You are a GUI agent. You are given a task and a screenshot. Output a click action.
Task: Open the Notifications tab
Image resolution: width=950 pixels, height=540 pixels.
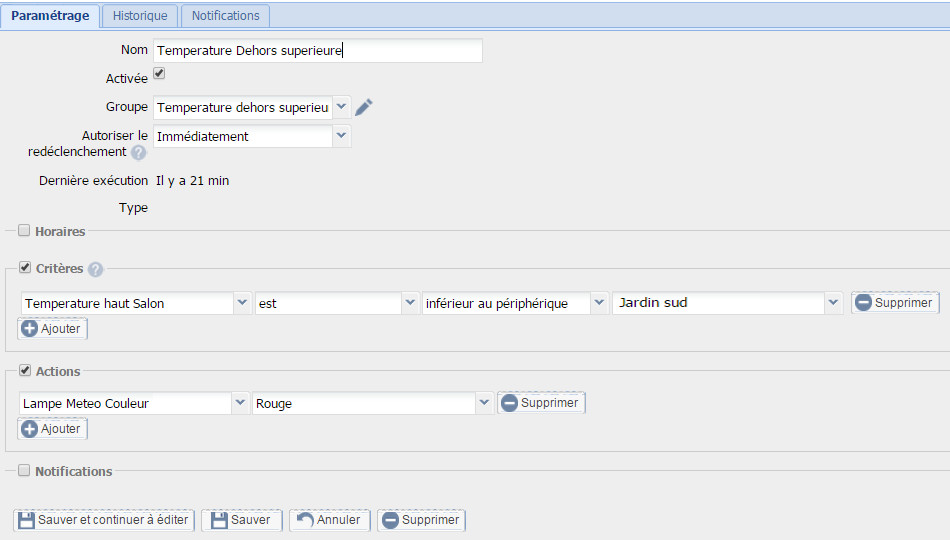225,16
